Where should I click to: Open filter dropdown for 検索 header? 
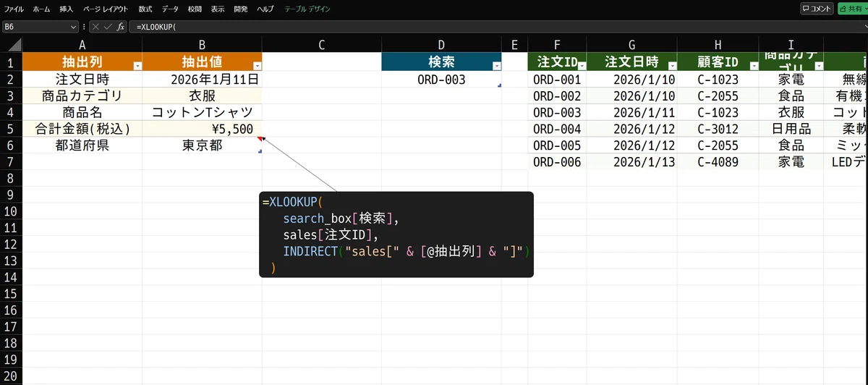pos(495,66)
